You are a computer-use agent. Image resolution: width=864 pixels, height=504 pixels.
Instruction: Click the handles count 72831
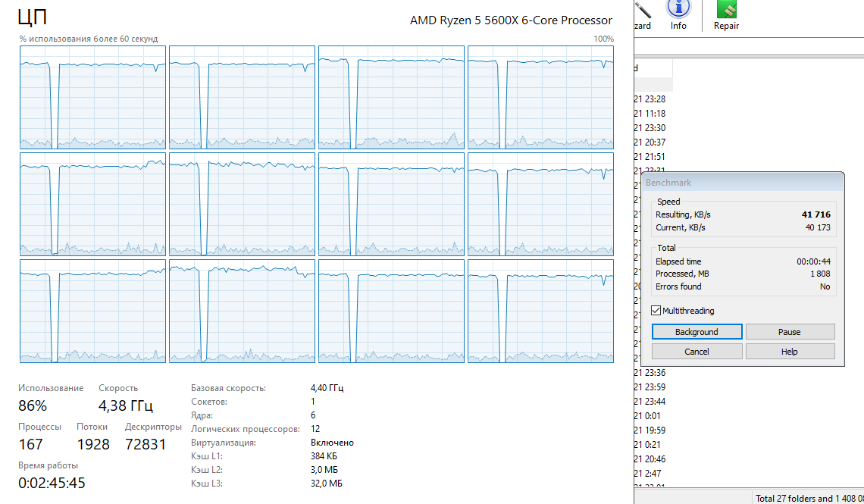(x=146, y=444)
